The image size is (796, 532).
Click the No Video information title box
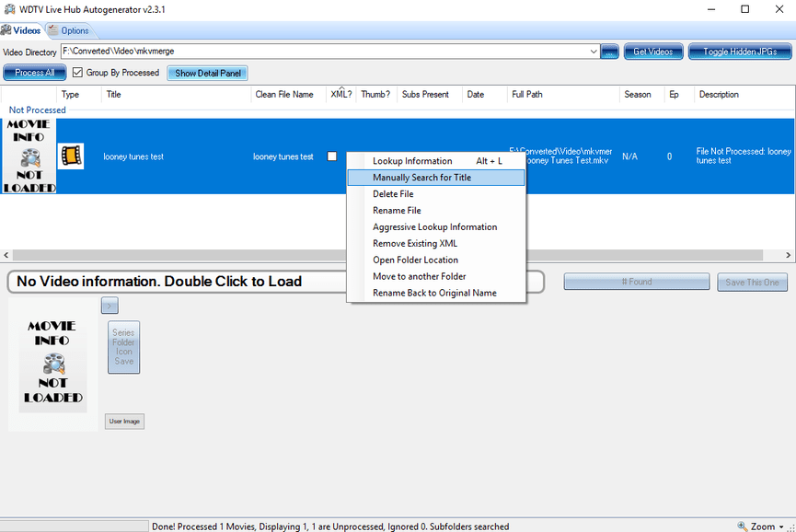[x=276, y=282]
